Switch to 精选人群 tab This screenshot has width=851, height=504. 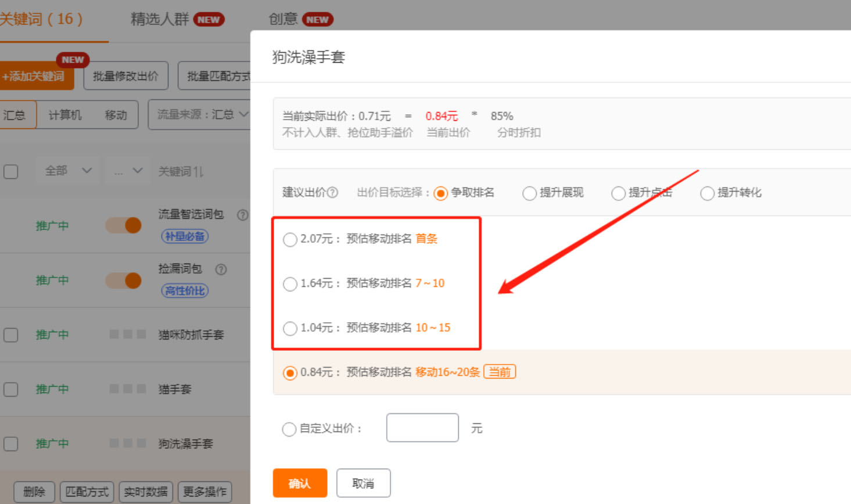(160, 19)
